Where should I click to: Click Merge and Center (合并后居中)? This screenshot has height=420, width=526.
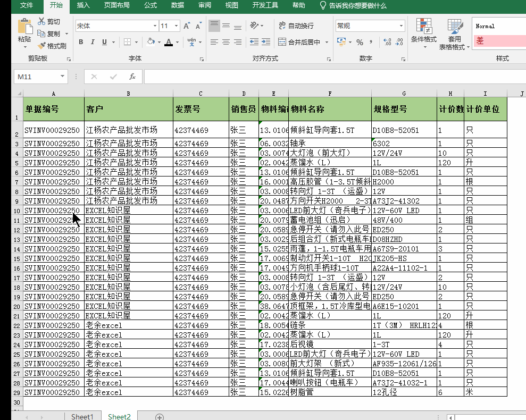click(299, 42)
